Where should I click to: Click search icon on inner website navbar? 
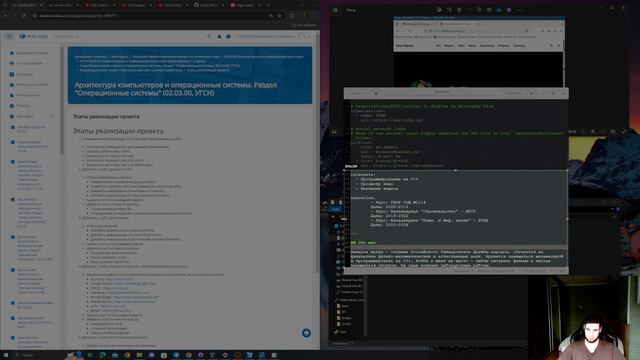pyautogui.click(x=552, y=46)
